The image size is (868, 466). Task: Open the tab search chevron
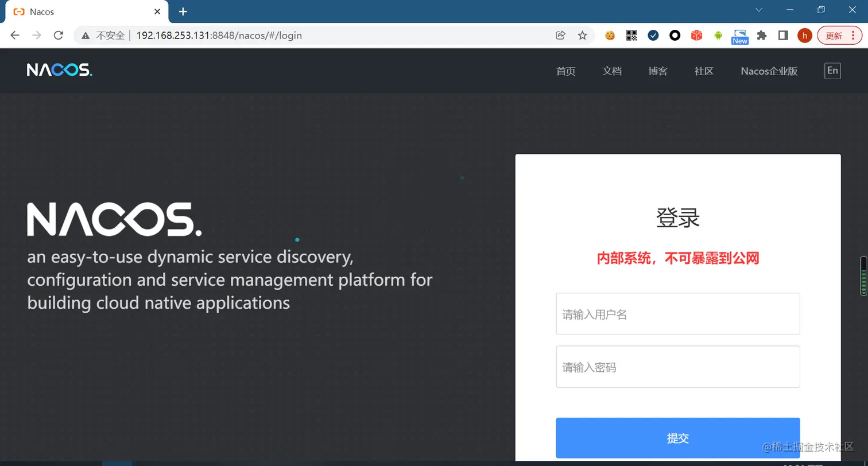(759, 10)
